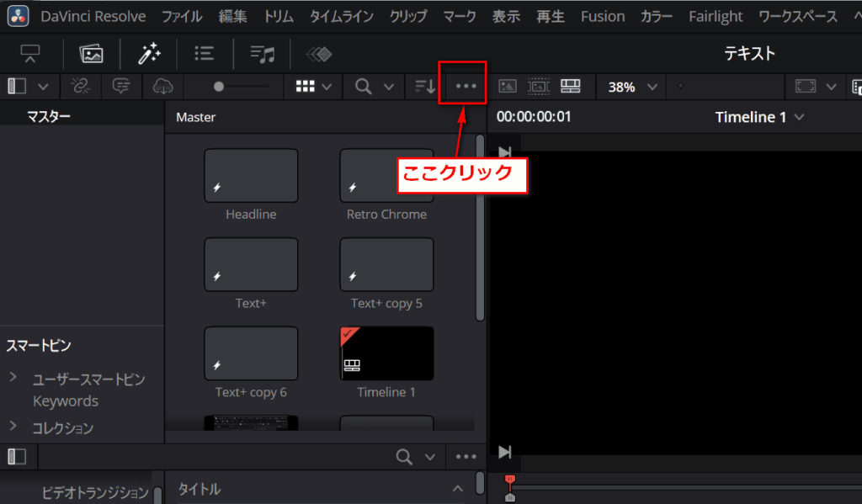Open the ワークスペース menu
This screenshot has height=504, width=862.
coord(798,17)
